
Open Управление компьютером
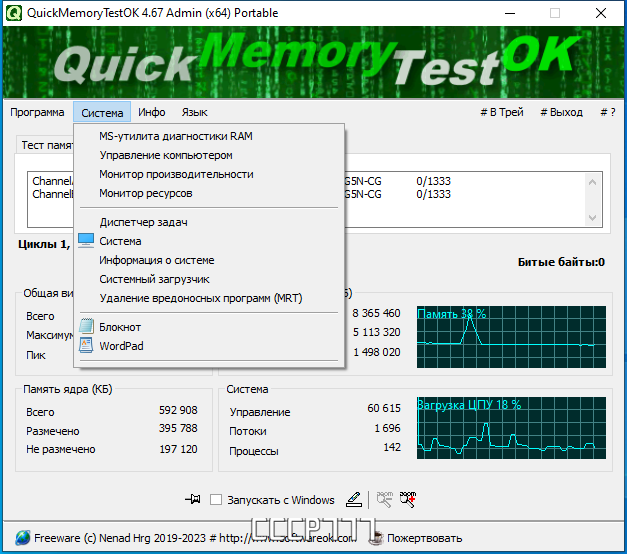(209, 155)
